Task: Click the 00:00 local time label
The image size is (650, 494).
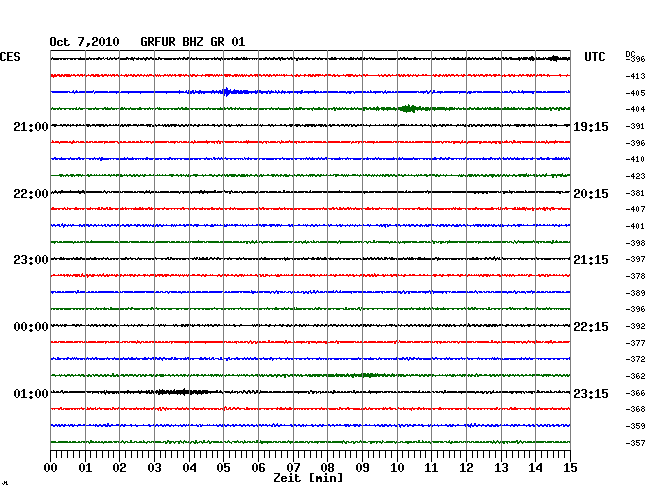Action: (31, 327)
